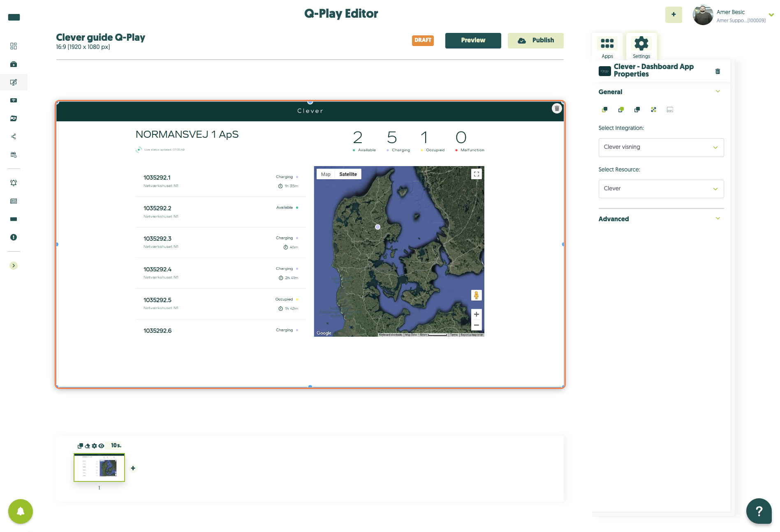Screen dimensions: 780x532
Task: Click the Street View pegman icon
Action: 476,295
